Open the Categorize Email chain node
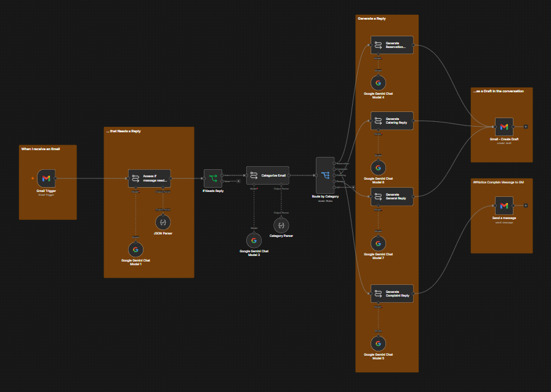This screenshot has height=392, width=551. click(268, 175)
